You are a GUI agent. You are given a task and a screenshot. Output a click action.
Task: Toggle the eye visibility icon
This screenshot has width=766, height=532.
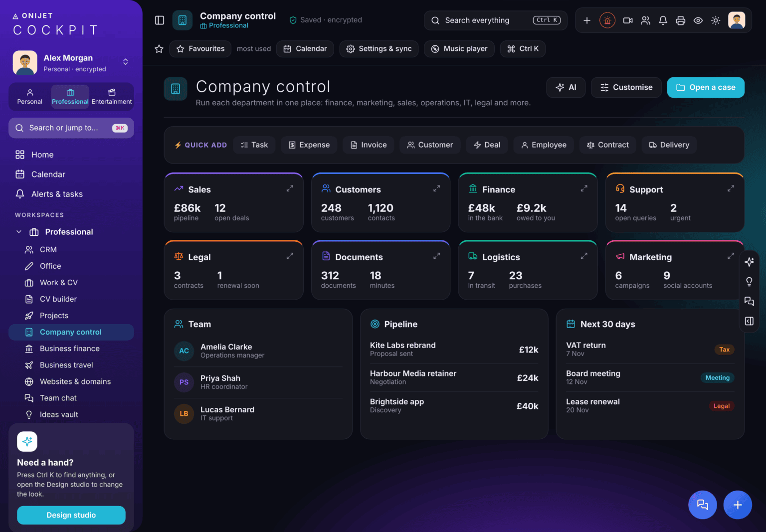click(x=698, y=20)
